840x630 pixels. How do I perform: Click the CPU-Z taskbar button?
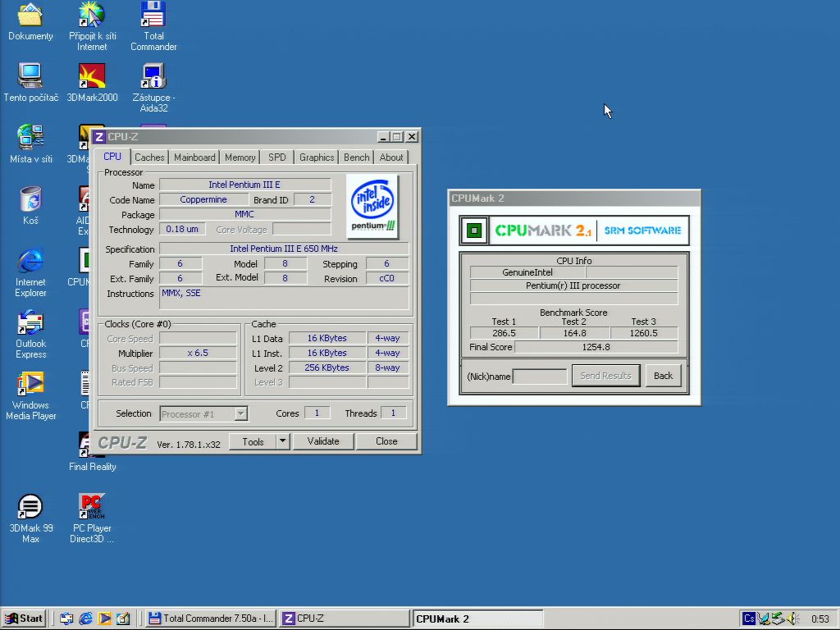(344, 619)
